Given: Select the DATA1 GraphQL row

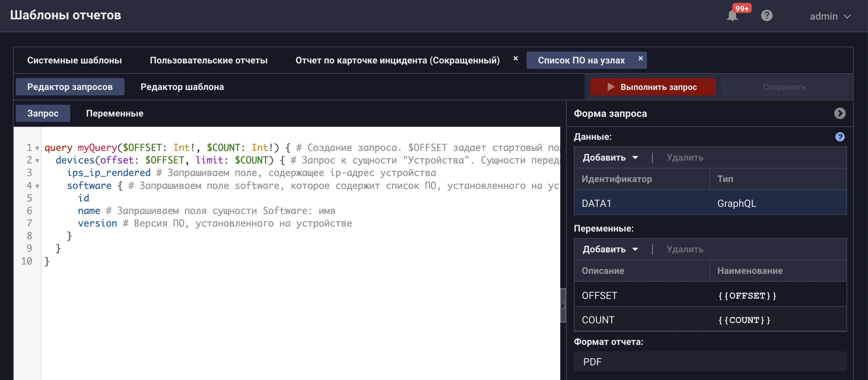Looking at the screenshot, I should (710, 203).
